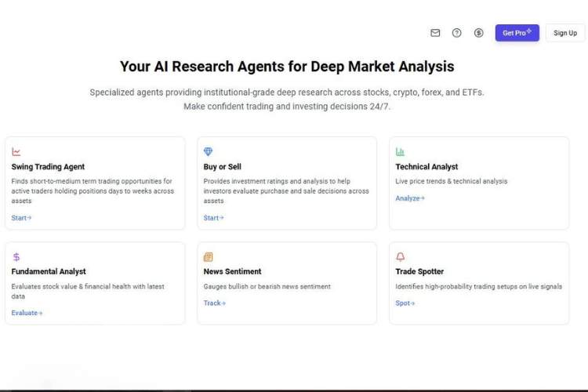Select the Technical Analyst card title
The width and height of the screenshot is (588, 392).
(426, 167)
